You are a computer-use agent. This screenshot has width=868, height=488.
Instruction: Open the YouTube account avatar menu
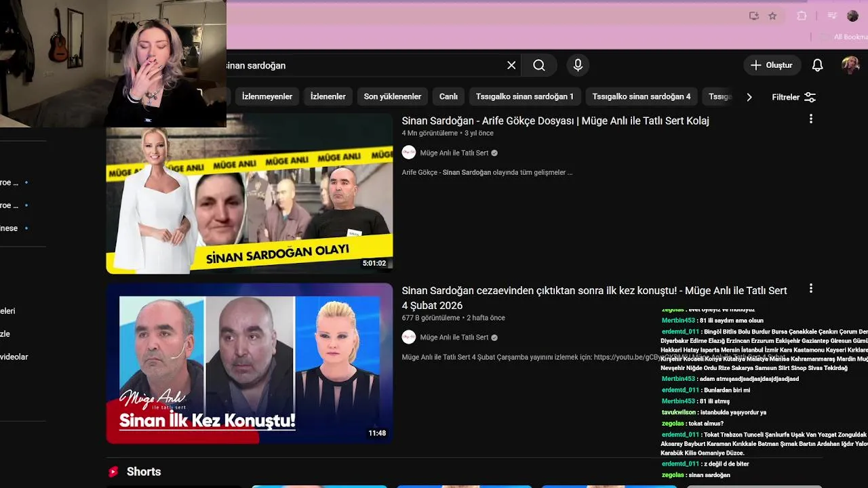[850, 65]
